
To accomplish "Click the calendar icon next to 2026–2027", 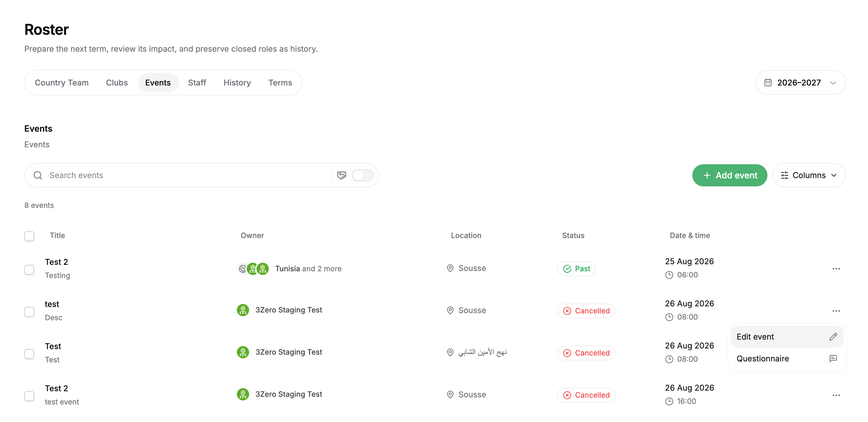I will pos(768,82).
